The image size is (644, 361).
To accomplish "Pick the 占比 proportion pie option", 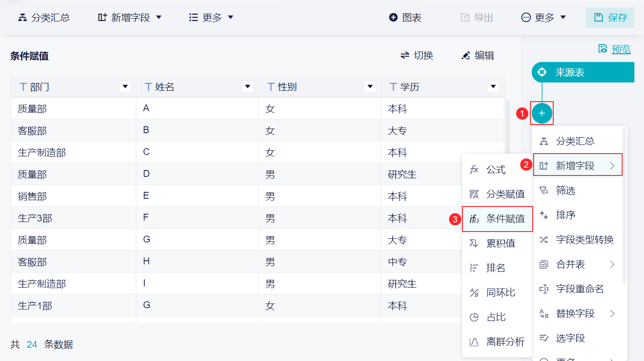I will click(x=496, y=317).
